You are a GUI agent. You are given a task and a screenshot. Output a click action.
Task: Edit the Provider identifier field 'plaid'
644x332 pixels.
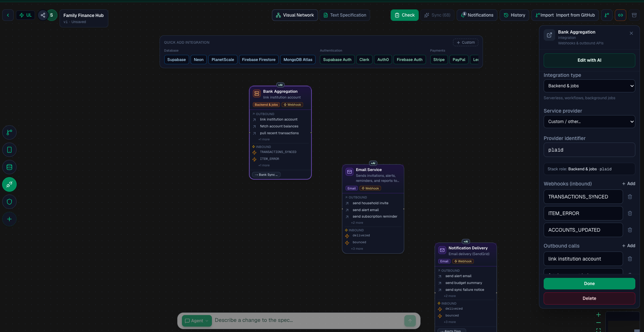tap(589, 150)
